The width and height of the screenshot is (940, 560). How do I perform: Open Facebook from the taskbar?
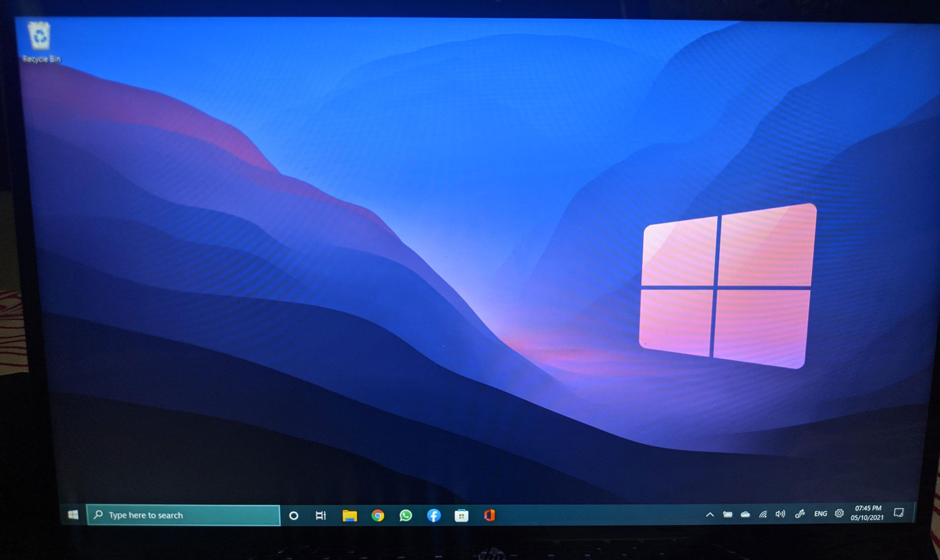point(434,515)
